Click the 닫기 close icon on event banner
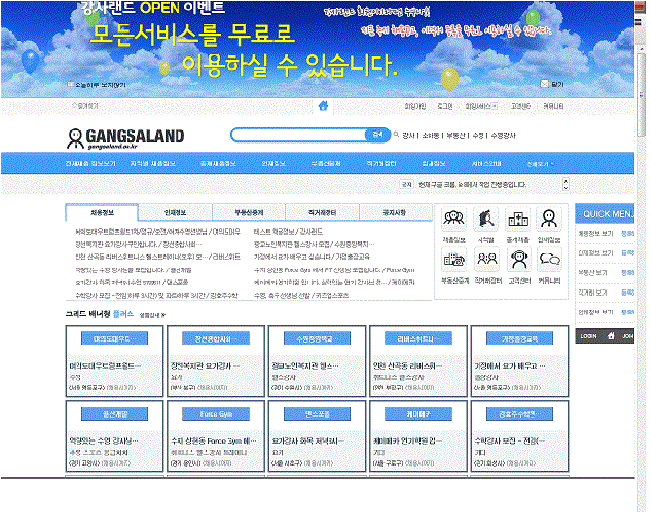Screen dimensions: 651x512 [x=544, y=84]
